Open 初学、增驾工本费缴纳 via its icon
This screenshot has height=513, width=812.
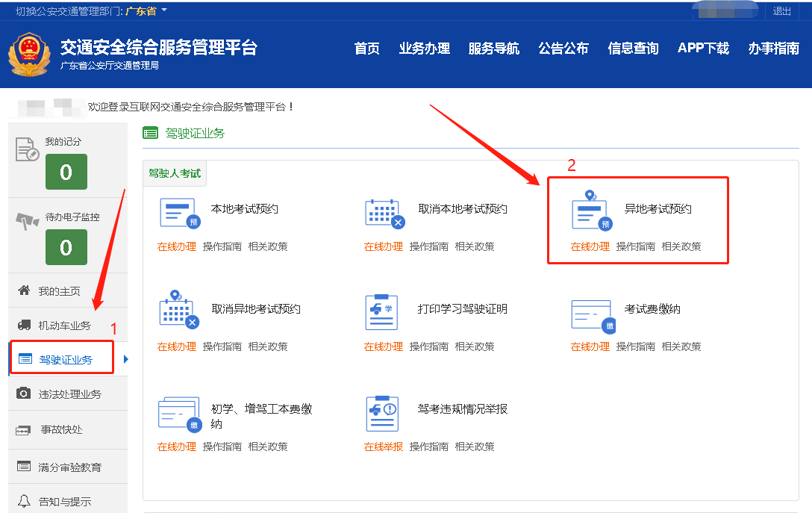click(x=179, y=413)
